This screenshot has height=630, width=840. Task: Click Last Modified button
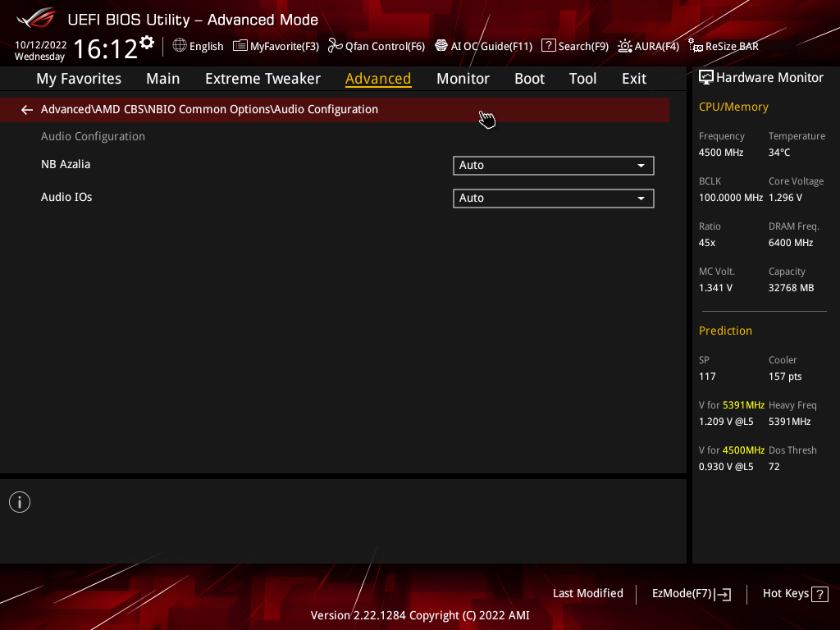pos(587,594)
